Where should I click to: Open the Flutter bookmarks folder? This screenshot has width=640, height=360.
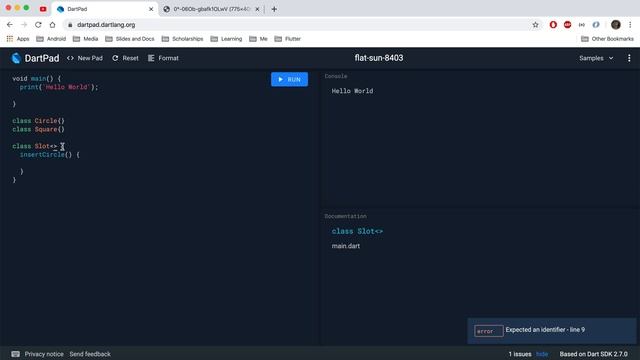288,39
